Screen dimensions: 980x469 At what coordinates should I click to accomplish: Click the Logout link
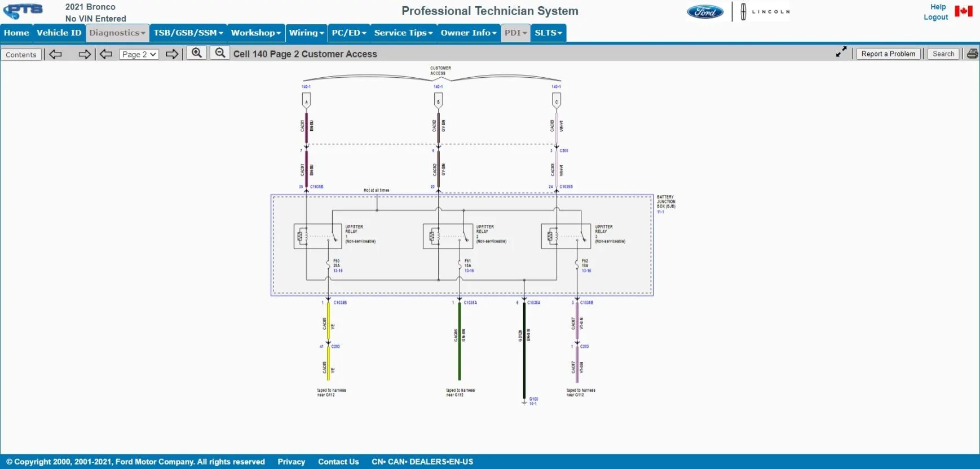point(936,17)
